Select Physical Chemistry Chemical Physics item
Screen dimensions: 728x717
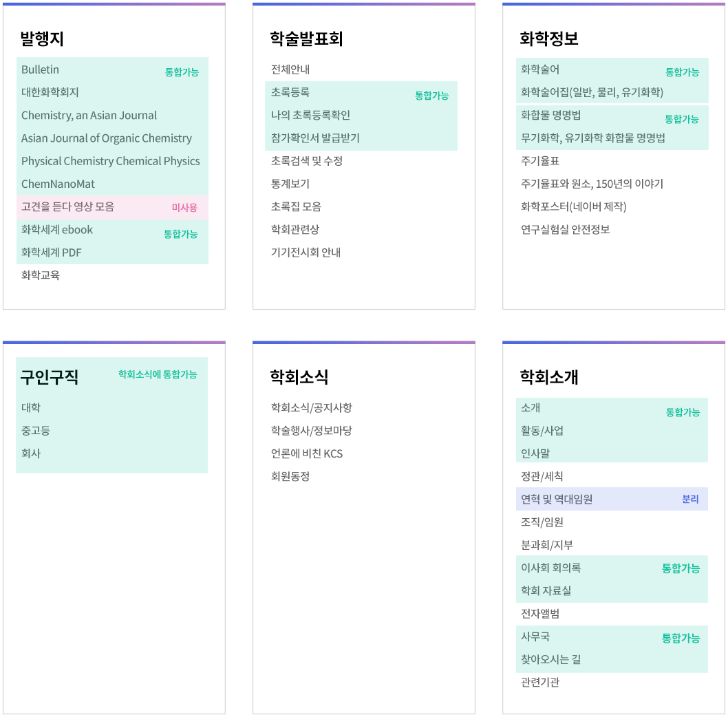(x=111, y=161)
